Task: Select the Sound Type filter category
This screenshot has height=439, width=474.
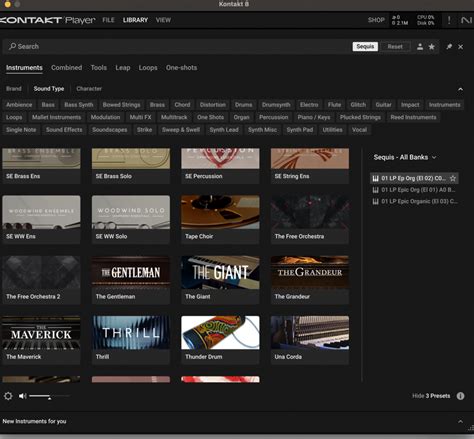Action: [x=49, y=89]
